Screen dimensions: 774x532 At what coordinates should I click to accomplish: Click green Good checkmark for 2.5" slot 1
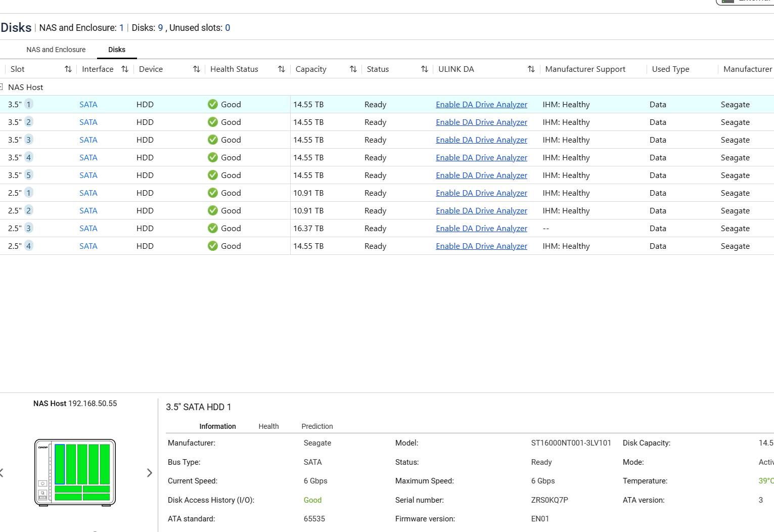coord(213,193)
